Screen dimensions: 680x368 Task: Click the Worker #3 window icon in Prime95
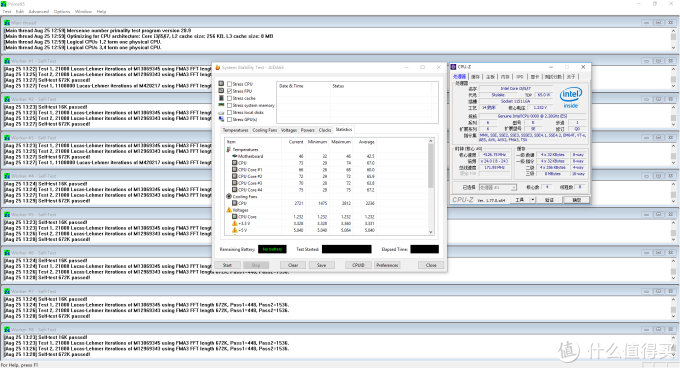[7, 137]
